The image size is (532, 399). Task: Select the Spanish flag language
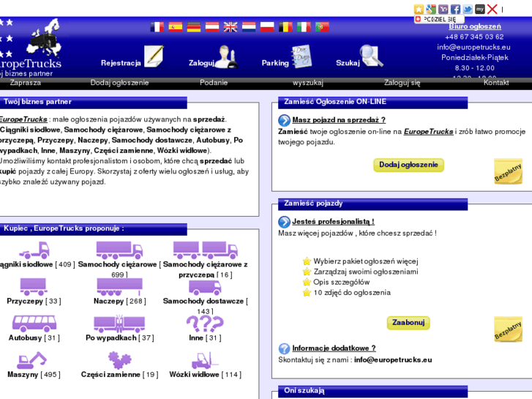click(176, 27)
